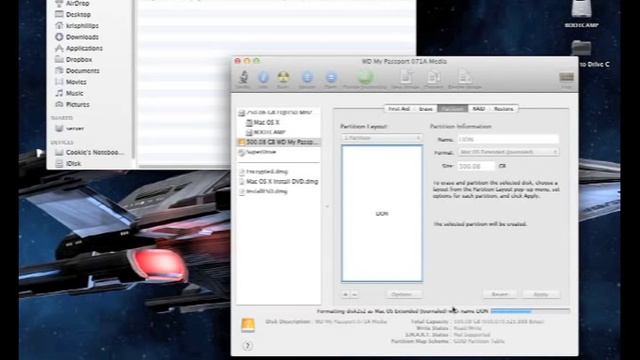Click the Apply button
Image resolution: width=640 pixels, height=360 pixels.
[x=541, y=294]
